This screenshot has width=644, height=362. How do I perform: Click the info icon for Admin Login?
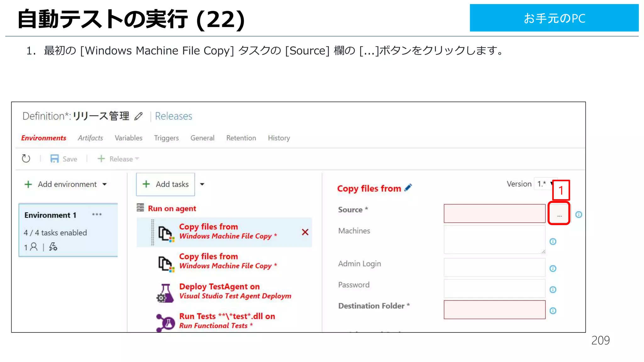(x=553, y=268)
